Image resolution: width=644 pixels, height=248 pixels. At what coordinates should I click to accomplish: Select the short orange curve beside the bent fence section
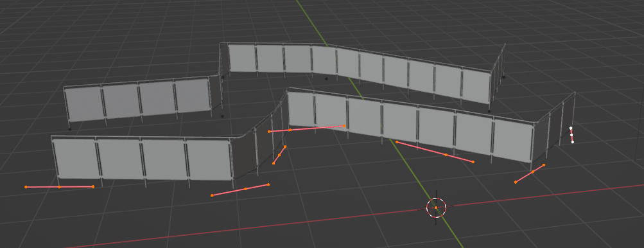coord(279,155)
